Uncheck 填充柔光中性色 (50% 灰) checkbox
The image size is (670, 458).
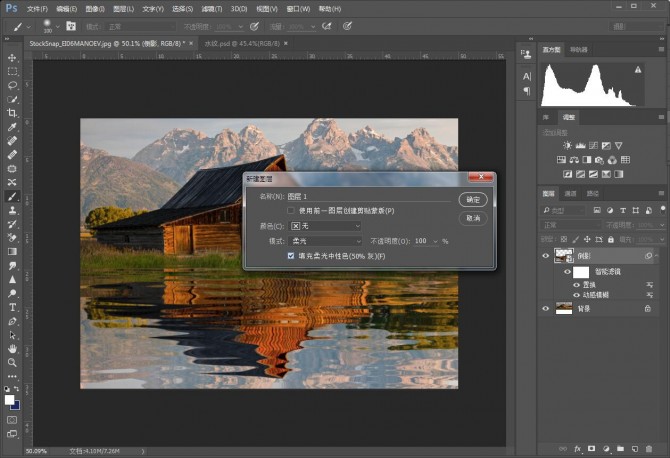291,257
